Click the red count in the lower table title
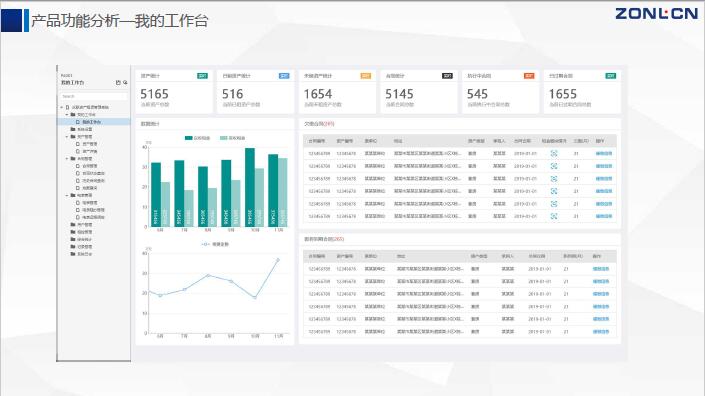This screenshot has height=396, width=705. click(x=339, y=239)
